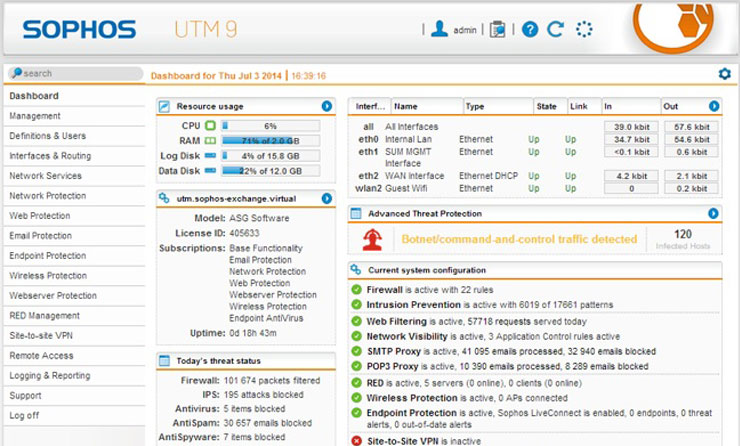Image resolution: width=740 pixels, height=446 pixels.
Task: Expand Advanced Threat Protection arrow button
Action: (x=713, y=213)
